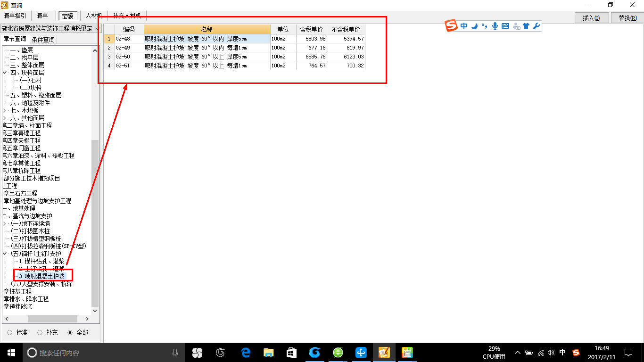Open the fan-shaped app on taskbar

197,353
